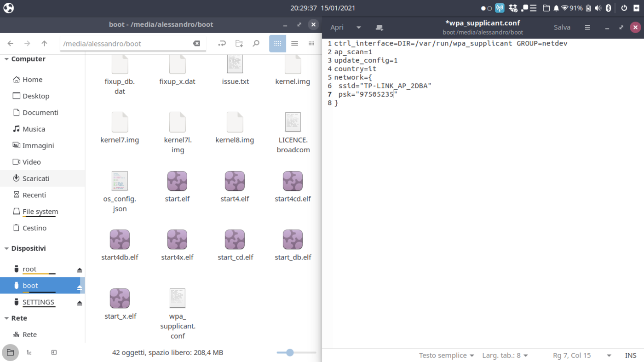Toggle the sidebar tree view at bottom left
644x362 pixels.
(x=29, y=352)
